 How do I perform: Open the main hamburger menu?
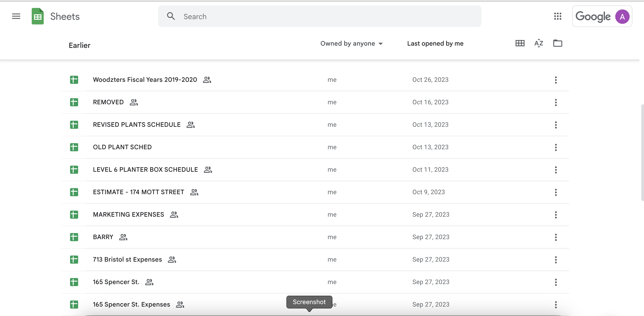pos(16,16)
